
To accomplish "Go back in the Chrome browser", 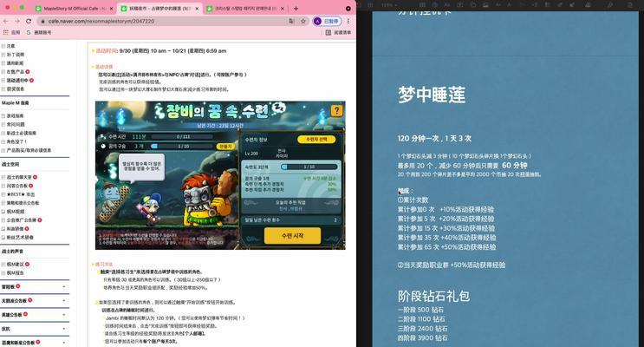I will pos(6,21).
